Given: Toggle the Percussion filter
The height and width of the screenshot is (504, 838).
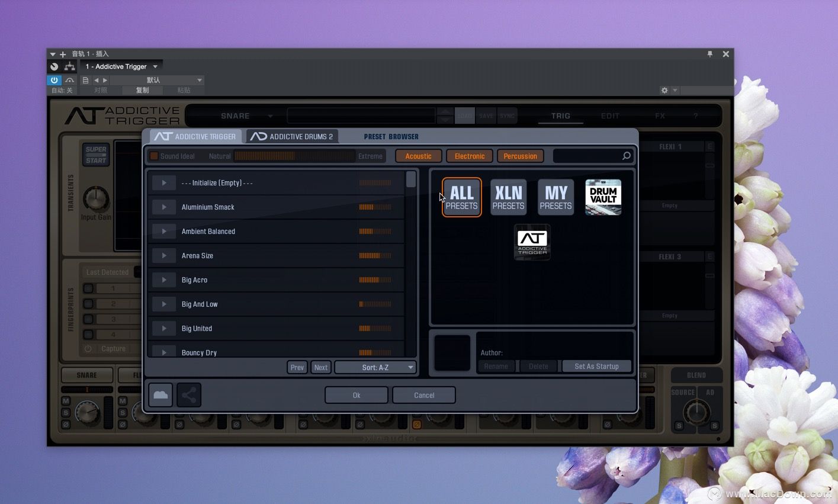Looking at the screenshot, I should tap(520, 156).
